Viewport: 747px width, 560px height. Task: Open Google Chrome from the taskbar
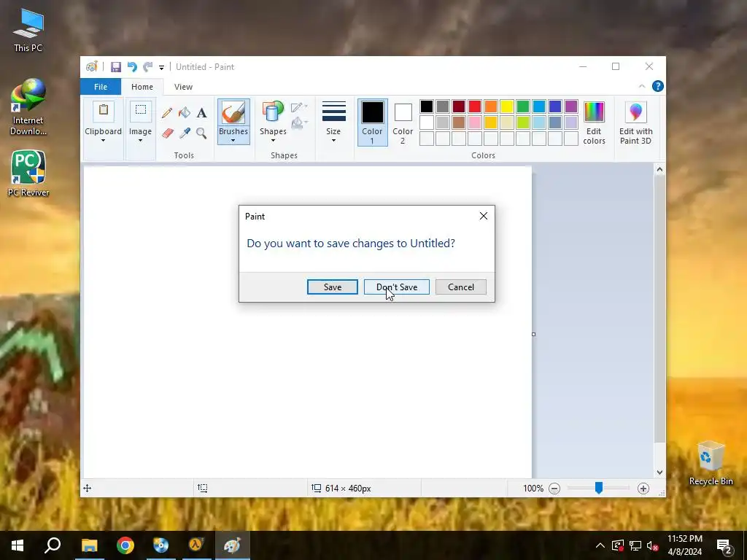[125, 545]
